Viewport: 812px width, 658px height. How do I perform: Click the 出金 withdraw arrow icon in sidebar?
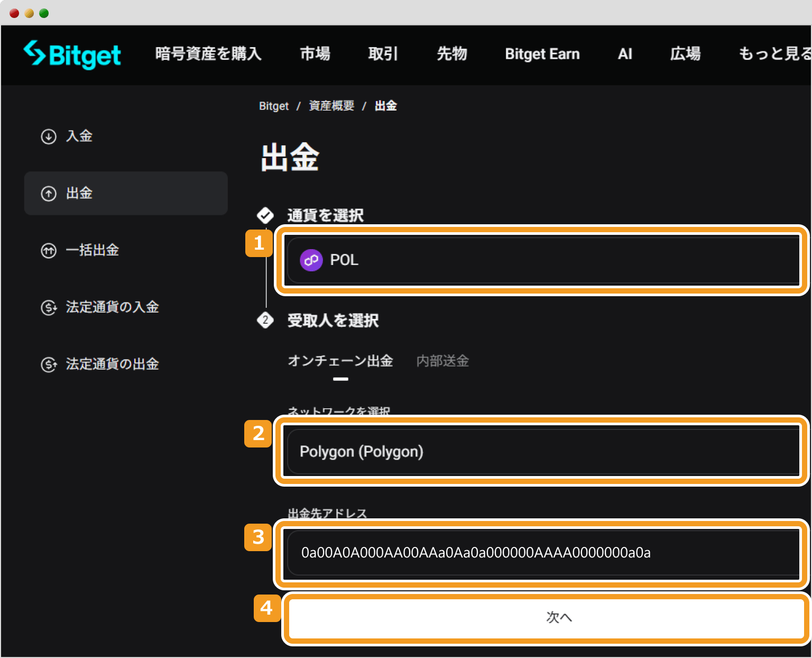pos(49,194)
